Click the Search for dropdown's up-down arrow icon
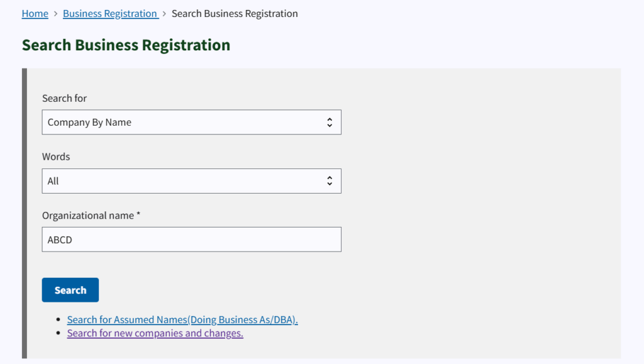Screen dimensions: 644x364 pos(330,123)
